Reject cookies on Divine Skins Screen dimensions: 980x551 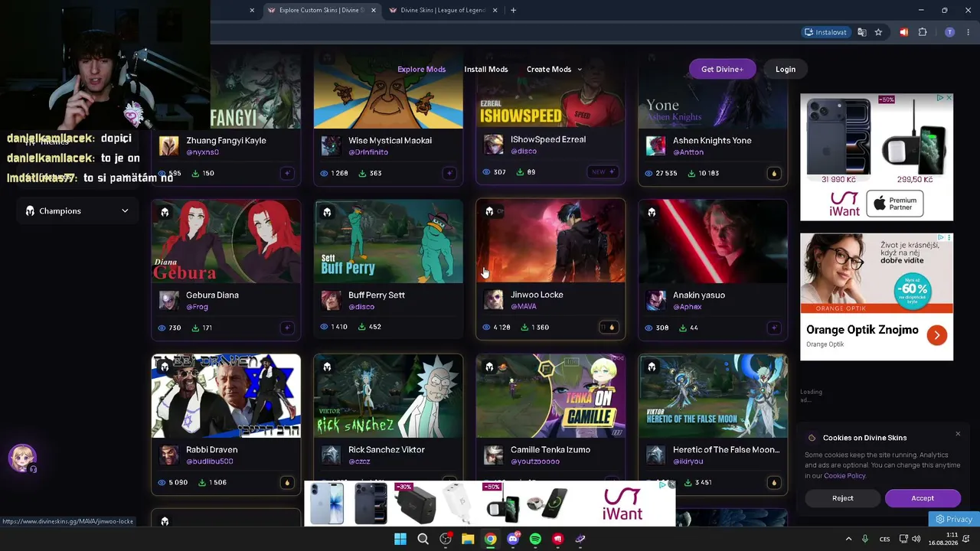(843, 498)
